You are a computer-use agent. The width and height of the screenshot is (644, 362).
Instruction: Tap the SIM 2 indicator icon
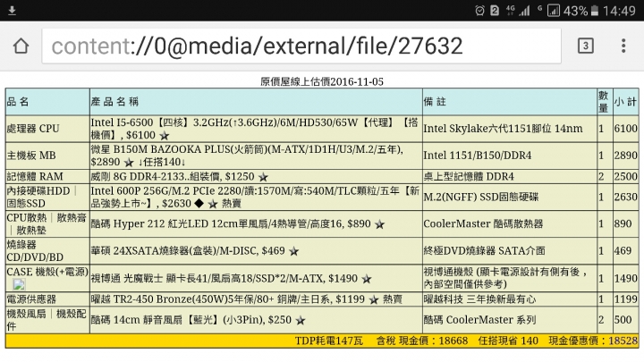[x=495, y=11]
